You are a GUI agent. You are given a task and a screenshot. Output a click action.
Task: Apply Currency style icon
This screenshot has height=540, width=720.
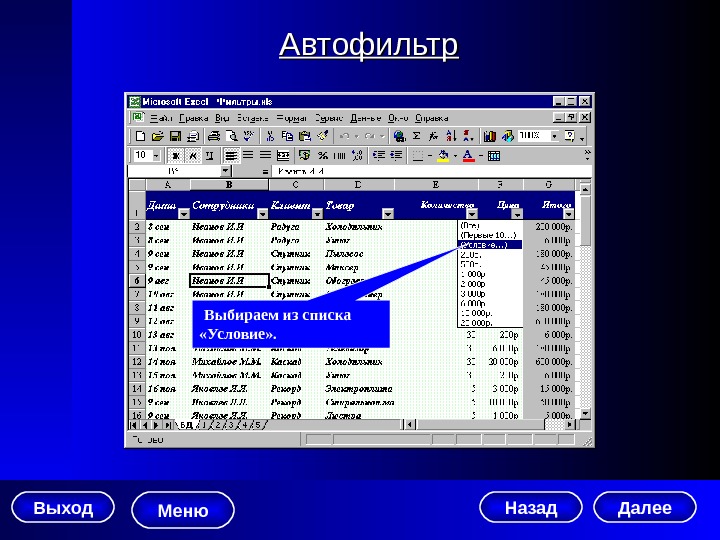(x=304, y=156)
